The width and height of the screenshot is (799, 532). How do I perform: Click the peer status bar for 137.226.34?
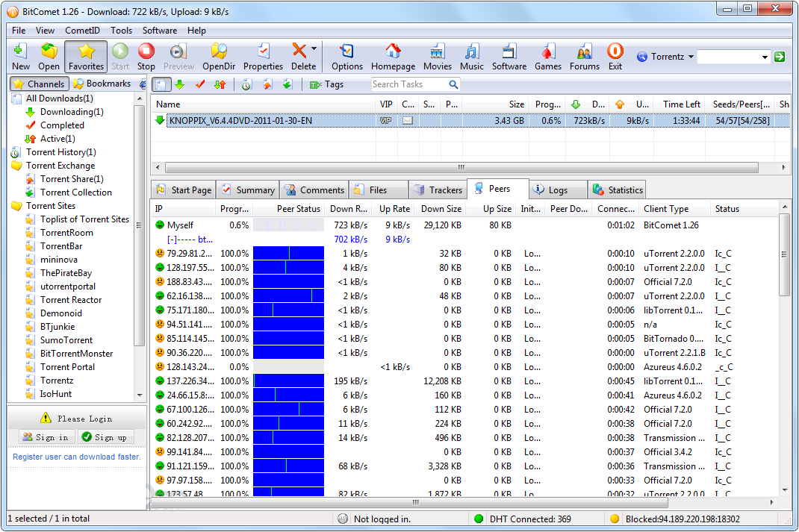coord(288,381)
